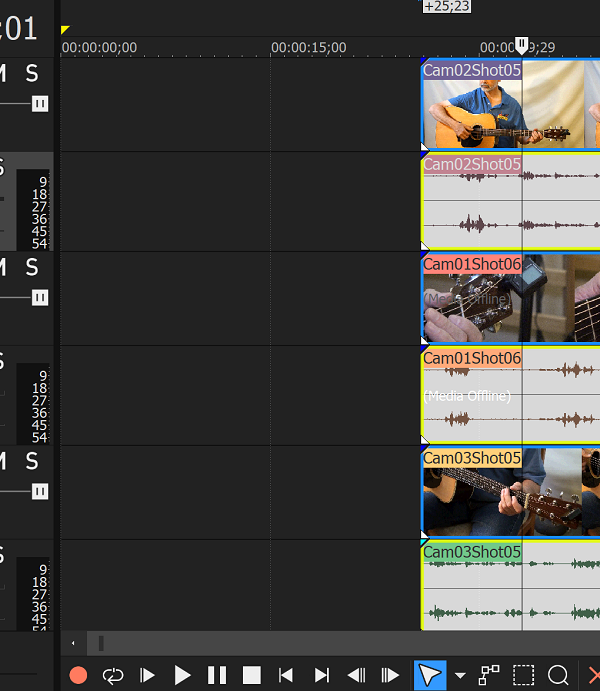Screen dimensions: 600x691
Task: Jump to the start of the project
Action: pyautogui.click(x=286, y=675)
